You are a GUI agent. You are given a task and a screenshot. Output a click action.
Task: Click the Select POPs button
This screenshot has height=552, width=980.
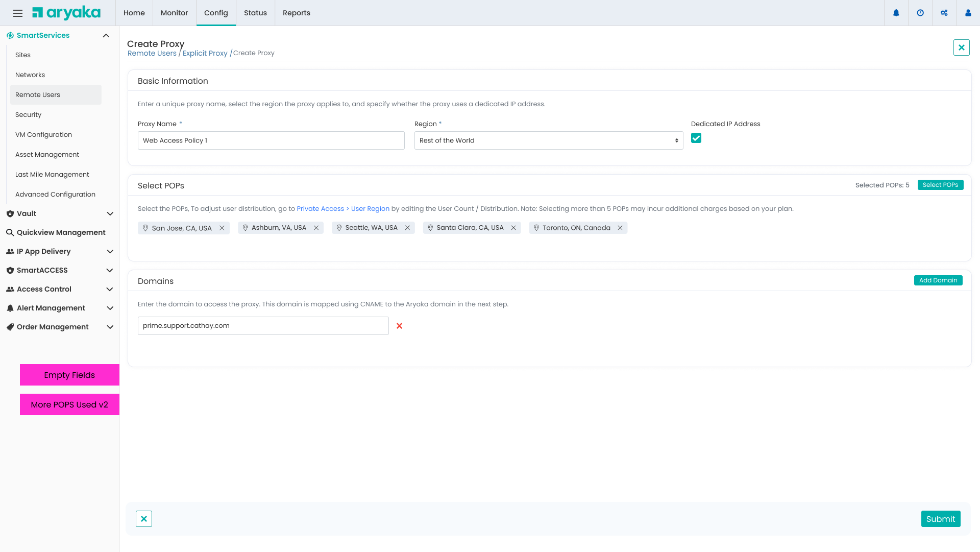point(940,185)
